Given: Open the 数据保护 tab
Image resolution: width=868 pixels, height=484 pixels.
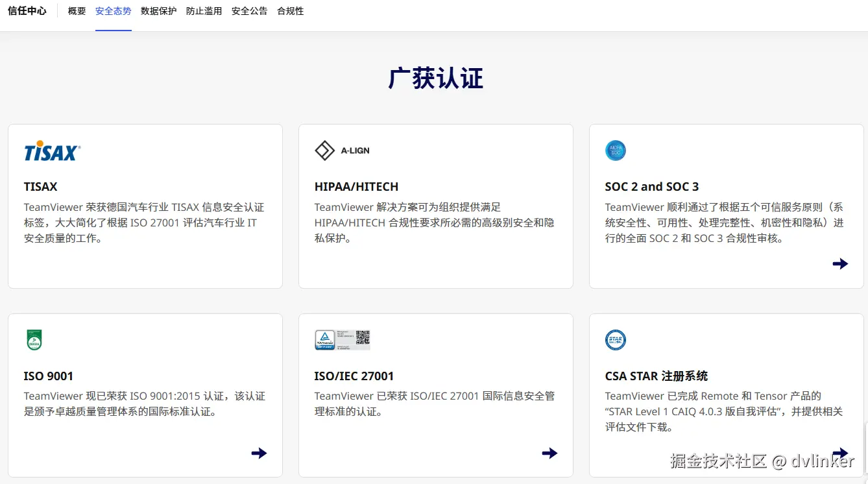Looking at the screenshot, I should tap(159, 11).
